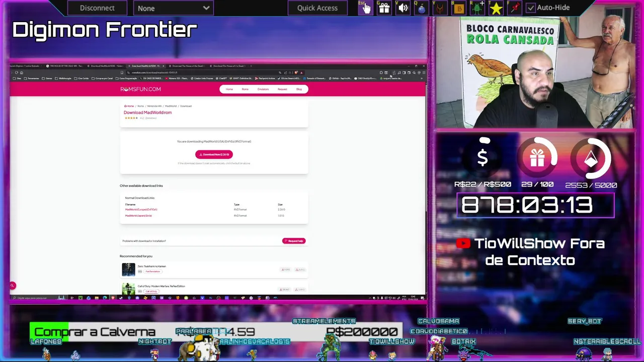This screenshot has width=644, height=362.
Task: Click the YouTube icon beside TioWillShow
Action: tap(463, 244)
